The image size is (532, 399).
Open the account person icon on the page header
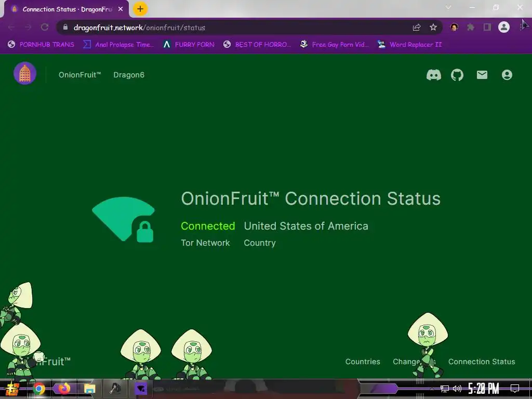pos(507,75)
